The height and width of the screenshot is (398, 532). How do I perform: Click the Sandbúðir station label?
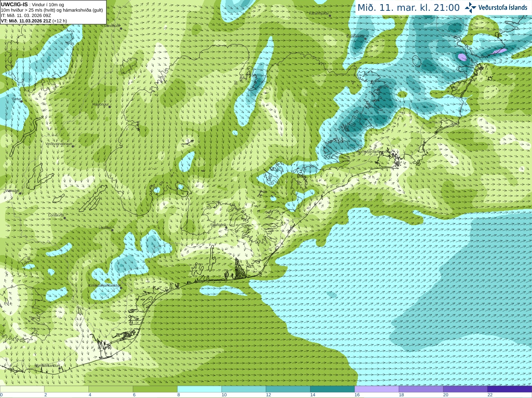pos(112,26)
